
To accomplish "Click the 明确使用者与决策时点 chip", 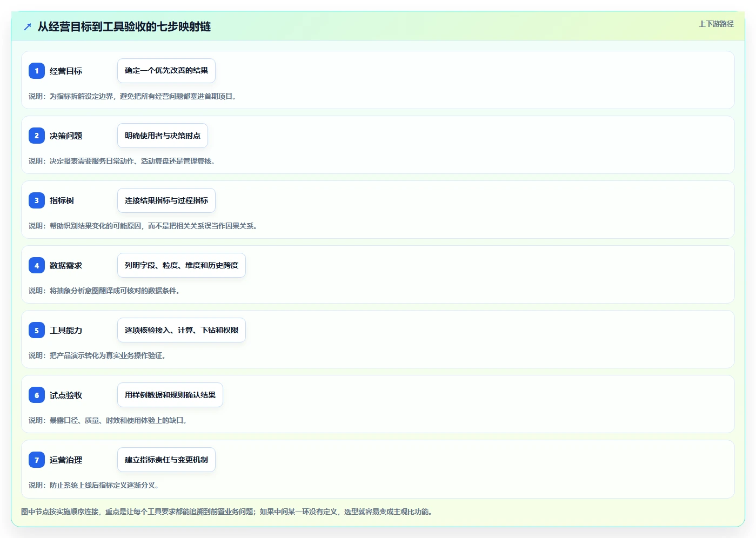I will (163, 136).
